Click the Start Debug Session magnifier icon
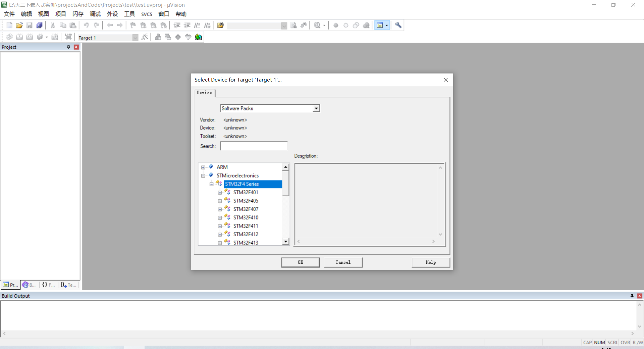 click(x=317, y=25)
